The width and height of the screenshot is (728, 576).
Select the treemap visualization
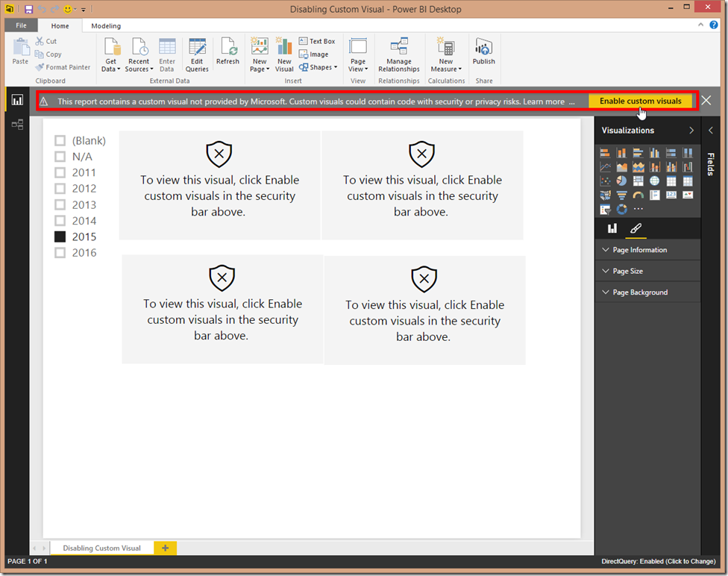click(638, 181)
